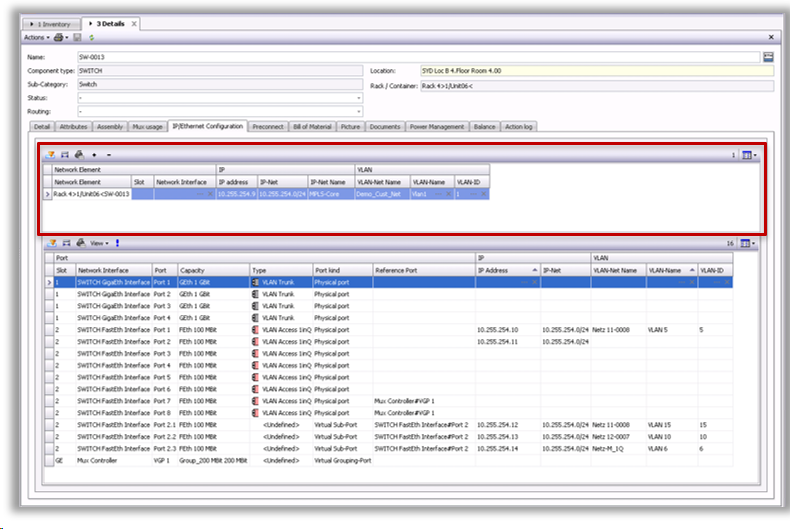The height and width of the screenshot is (529, 796).
Task: Select the Netz-M_1Q cell
Action: [618, 449]
